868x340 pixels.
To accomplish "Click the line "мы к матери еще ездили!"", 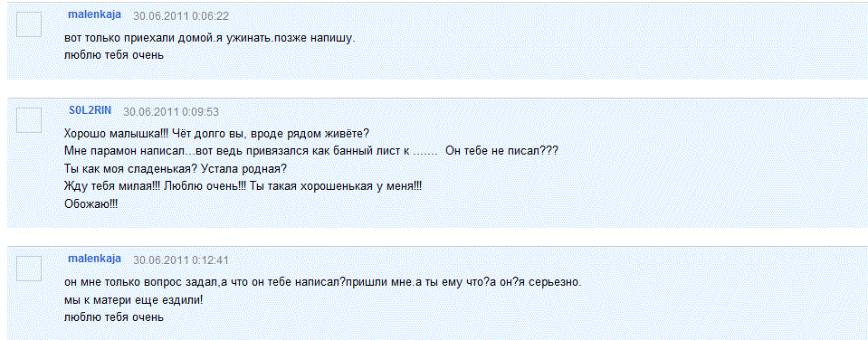I will tap(134, 299).
